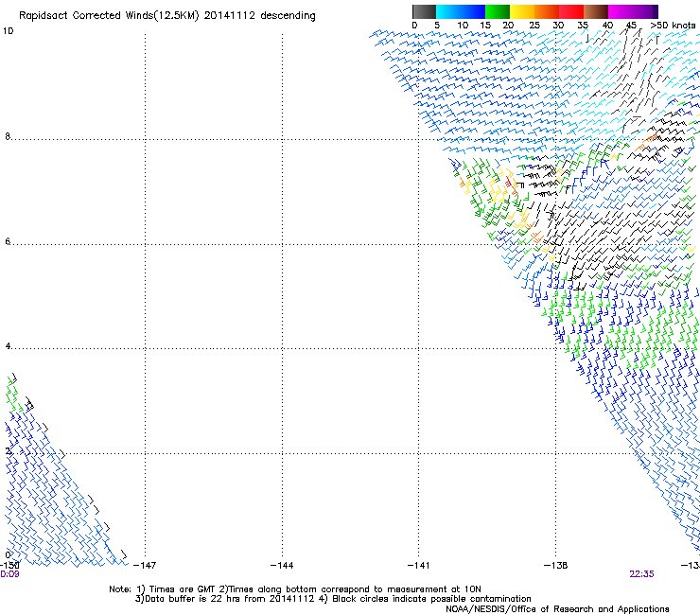
Task: Click the yellow 20-25 knots color band
Action: click(522, 11)
